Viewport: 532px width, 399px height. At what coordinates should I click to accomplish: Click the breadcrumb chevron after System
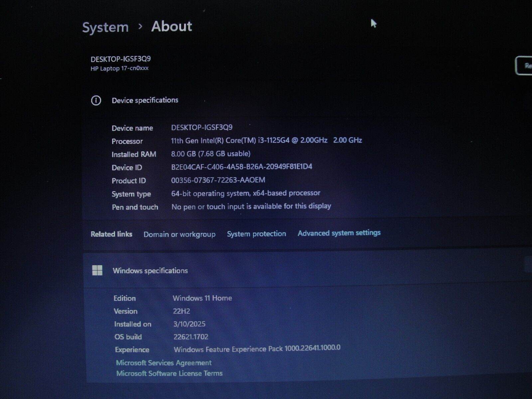pos(140,26)
